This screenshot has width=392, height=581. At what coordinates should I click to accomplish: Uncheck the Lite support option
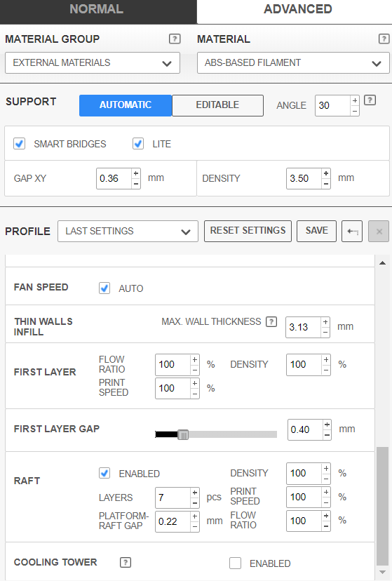click(138, 144)
